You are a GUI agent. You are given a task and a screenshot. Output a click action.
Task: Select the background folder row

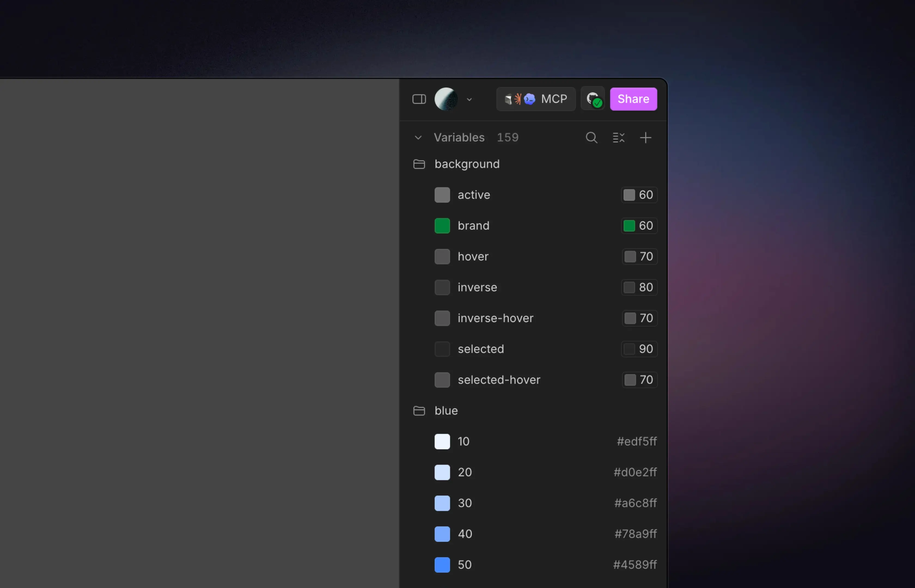[533, 164]
